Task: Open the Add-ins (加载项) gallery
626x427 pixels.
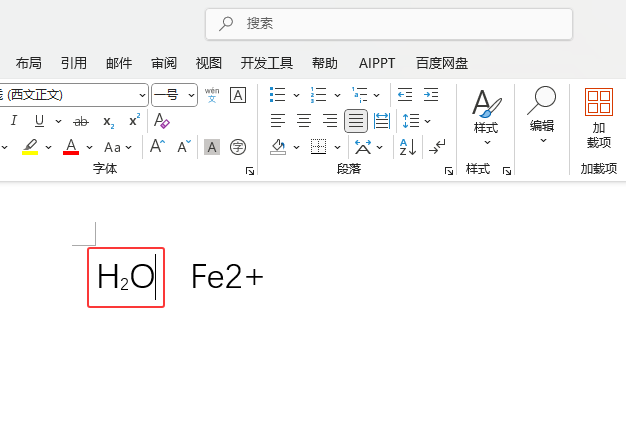Action: point(599,117)
